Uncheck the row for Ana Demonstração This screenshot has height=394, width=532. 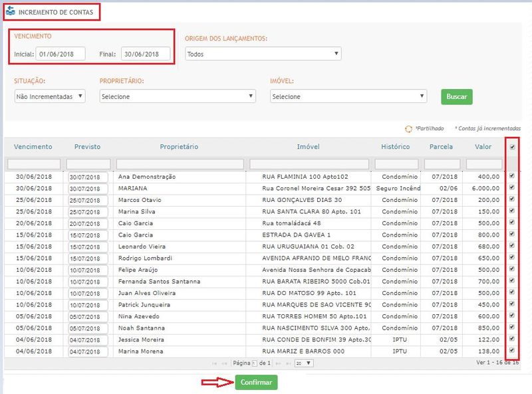click(511, 177)
